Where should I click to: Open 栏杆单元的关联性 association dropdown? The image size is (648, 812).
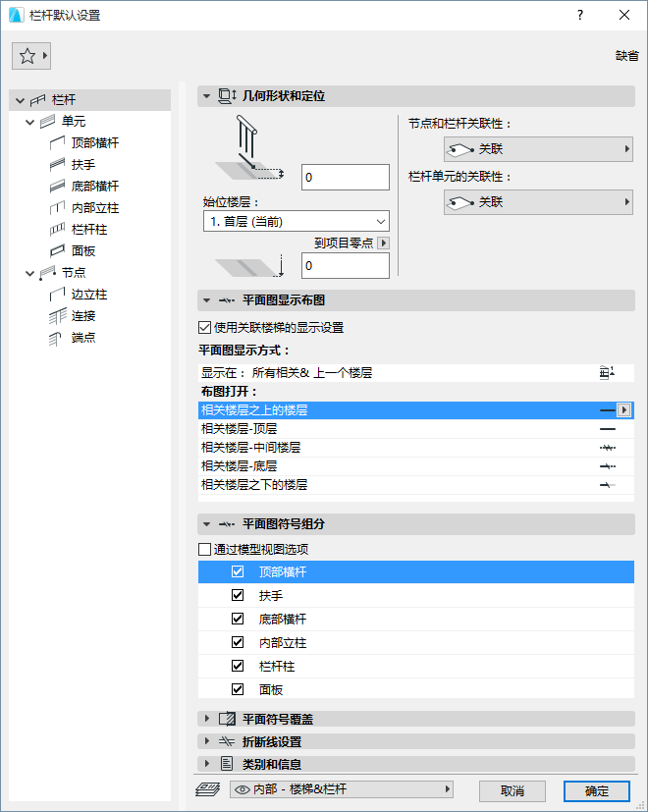(538, 202)
